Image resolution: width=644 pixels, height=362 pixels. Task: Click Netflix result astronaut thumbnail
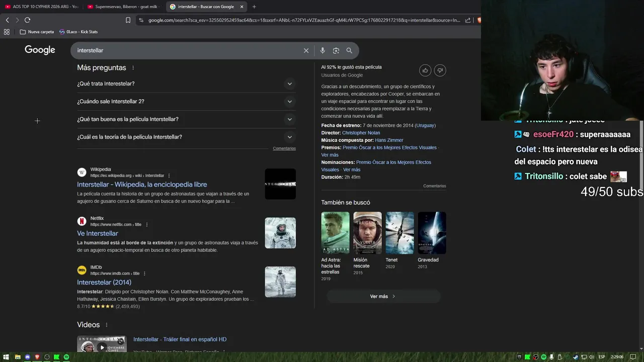280,233
